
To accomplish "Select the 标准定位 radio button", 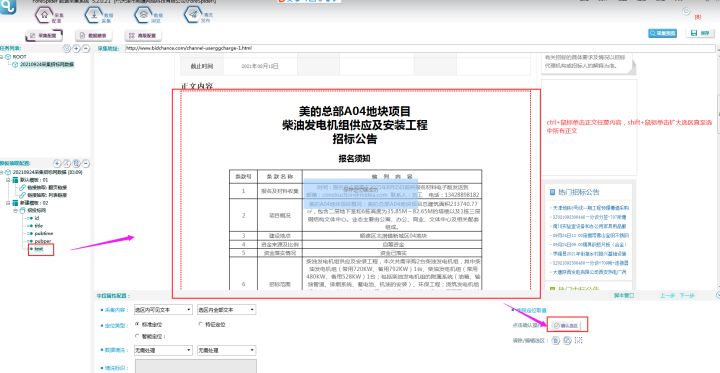I will point(137,324).
